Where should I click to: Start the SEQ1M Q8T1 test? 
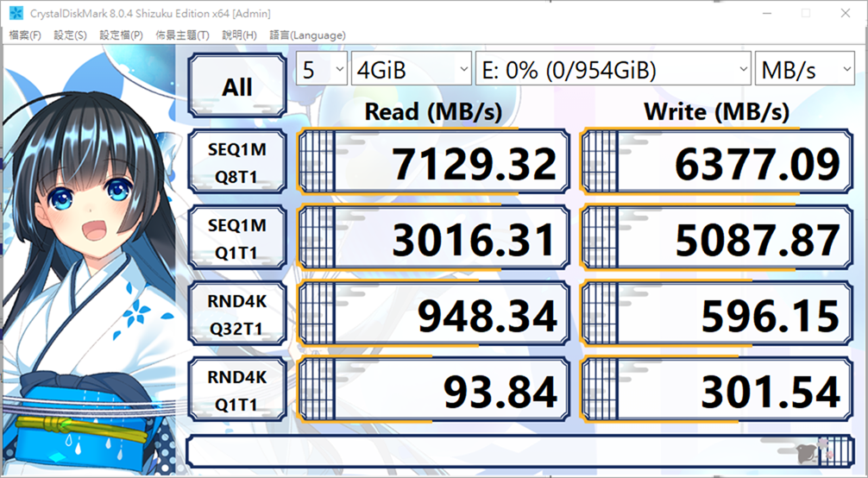pos(237,163)
